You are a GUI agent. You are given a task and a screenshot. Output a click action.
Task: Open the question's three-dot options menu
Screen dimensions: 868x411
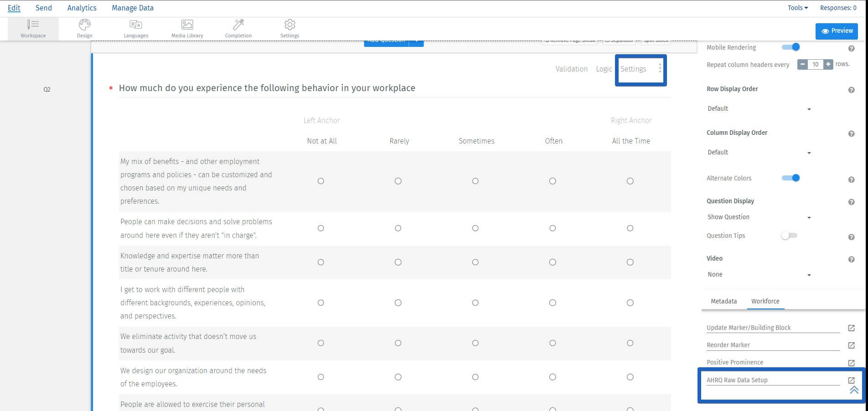pos(660,69)
